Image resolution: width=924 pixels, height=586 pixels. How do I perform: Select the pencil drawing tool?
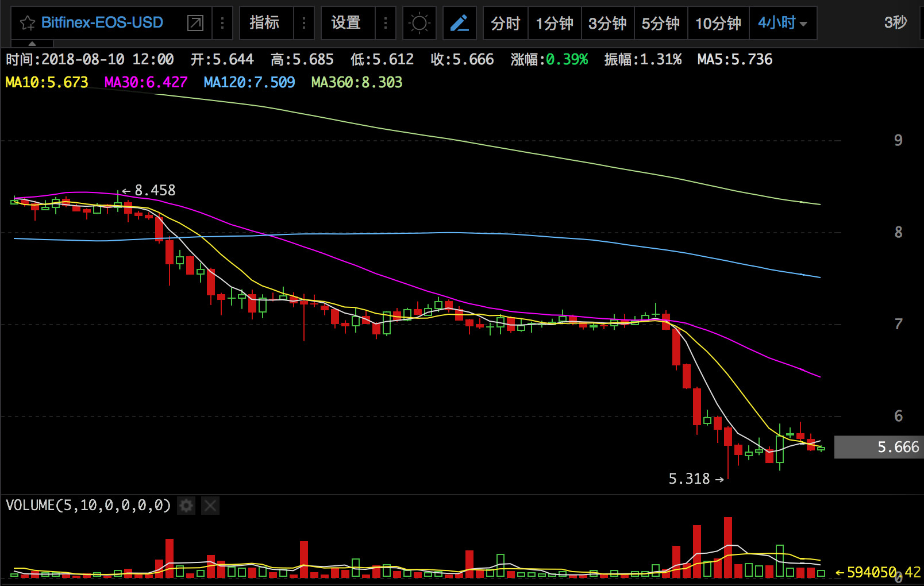coord(460,23)
